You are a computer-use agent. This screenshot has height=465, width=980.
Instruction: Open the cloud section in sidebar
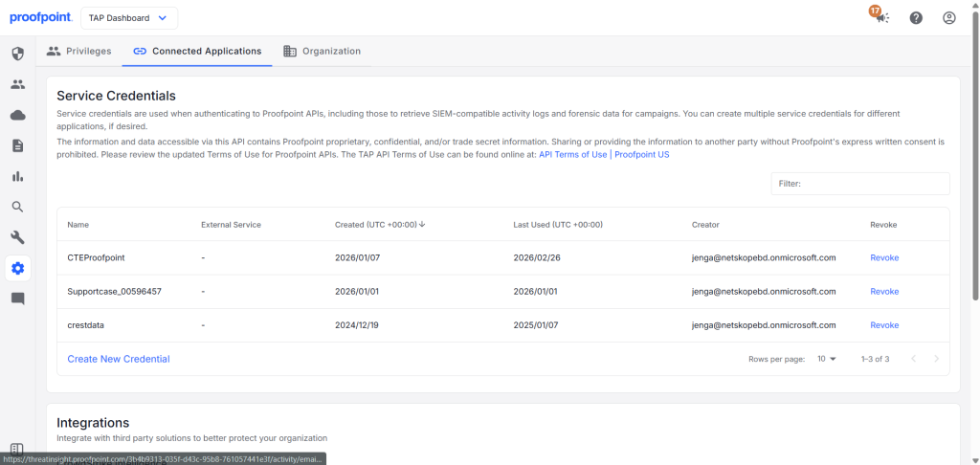click(x=18, y=115)
